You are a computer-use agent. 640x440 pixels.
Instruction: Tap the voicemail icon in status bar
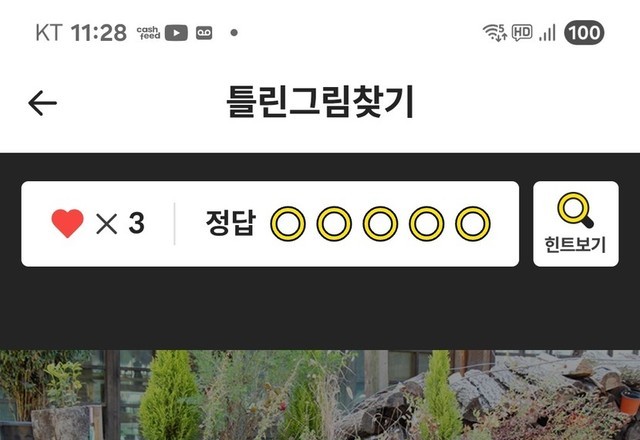(204, 33)
